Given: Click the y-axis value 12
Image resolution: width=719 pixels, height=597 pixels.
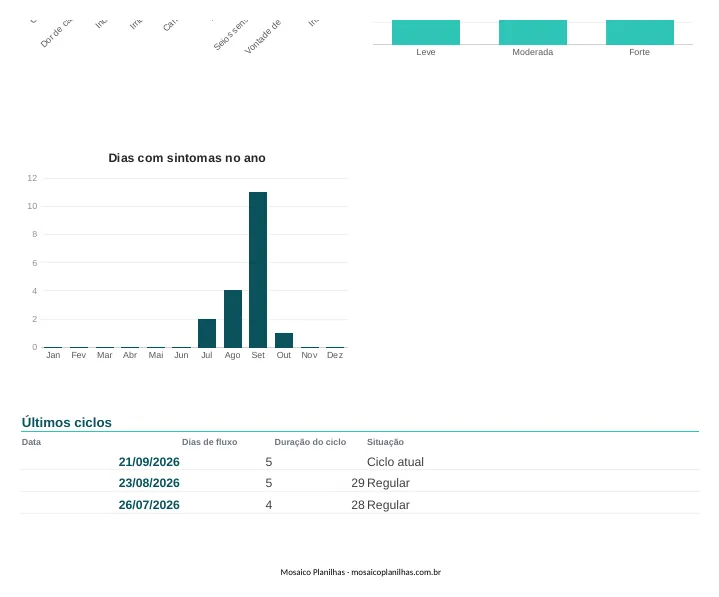Looking at the screenshot, I should (32, 178).
